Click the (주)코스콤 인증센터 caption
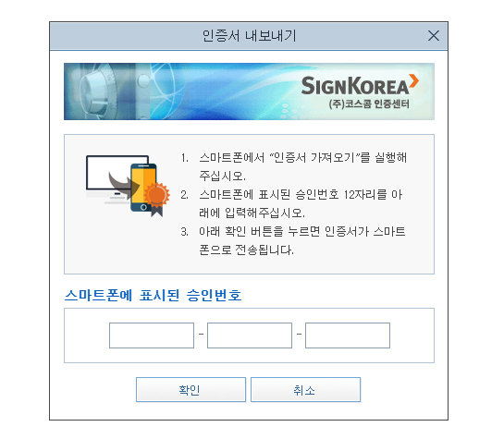Image resolution: width=504 pixels, height=439 pixels. pos(369,104)
